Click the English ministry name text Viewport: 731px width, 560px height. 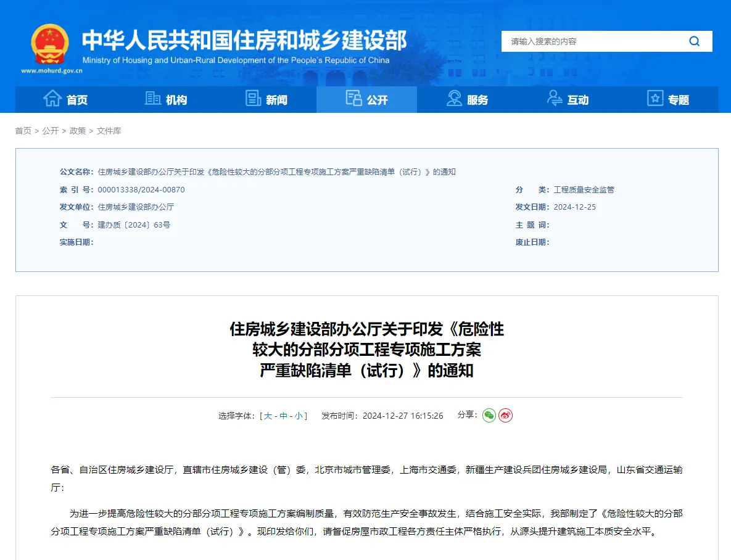tap(236, 60)
